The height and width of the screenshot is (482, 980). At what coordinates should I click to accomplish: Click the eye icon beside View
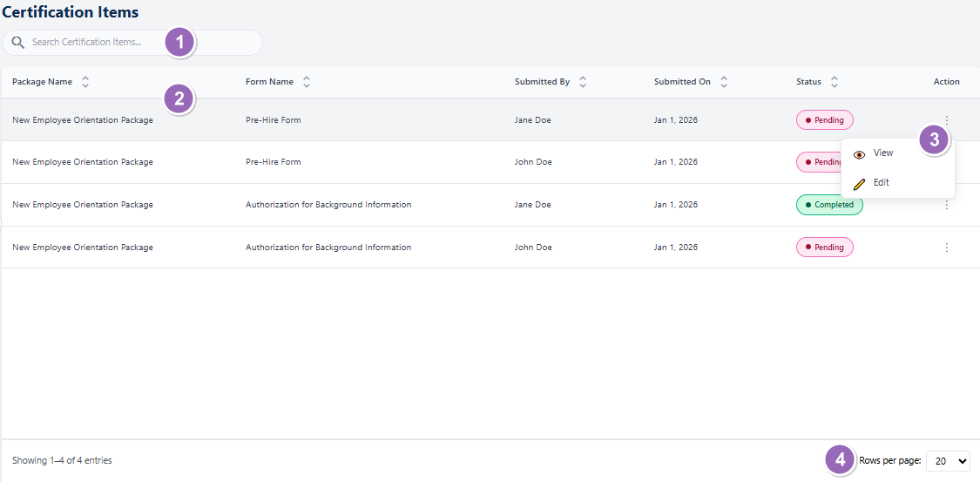click(860, 154)
